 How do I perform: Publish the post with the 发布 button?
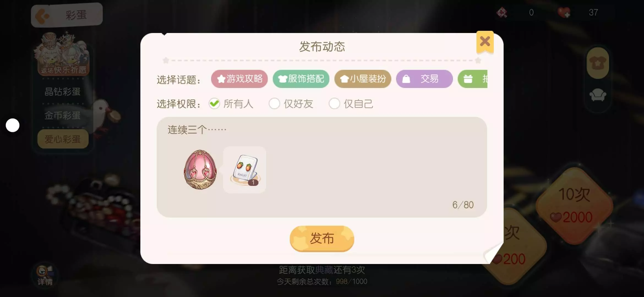tap(322, 238)
